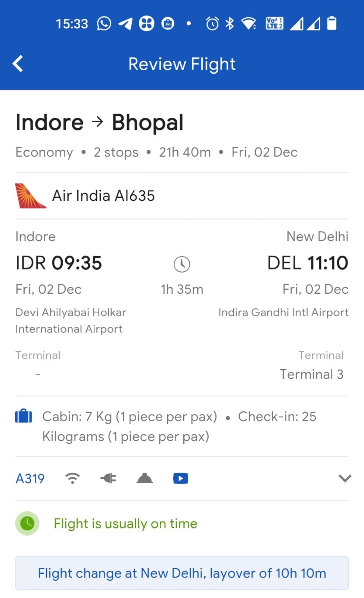Tap the green on-time clock icon
Image resolution: width=364 pixels, height=598 pixels.
pos(27,523)
